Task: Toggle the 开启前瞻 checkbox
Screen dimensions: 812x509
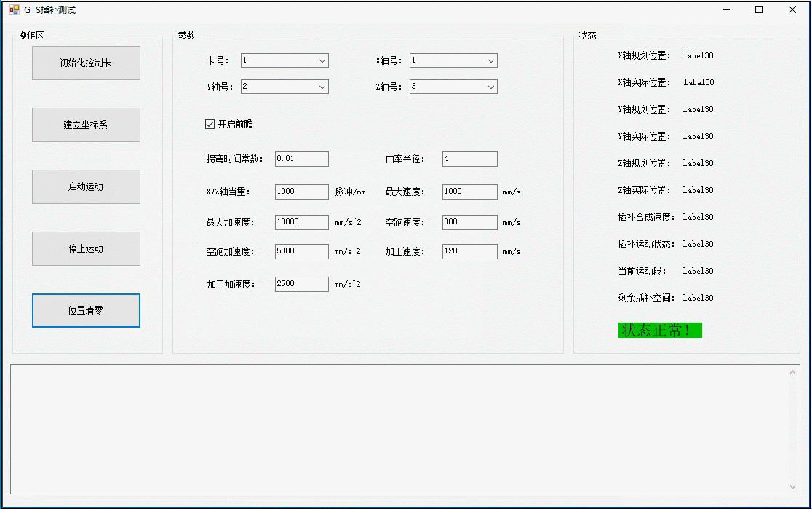Action: 229,124
